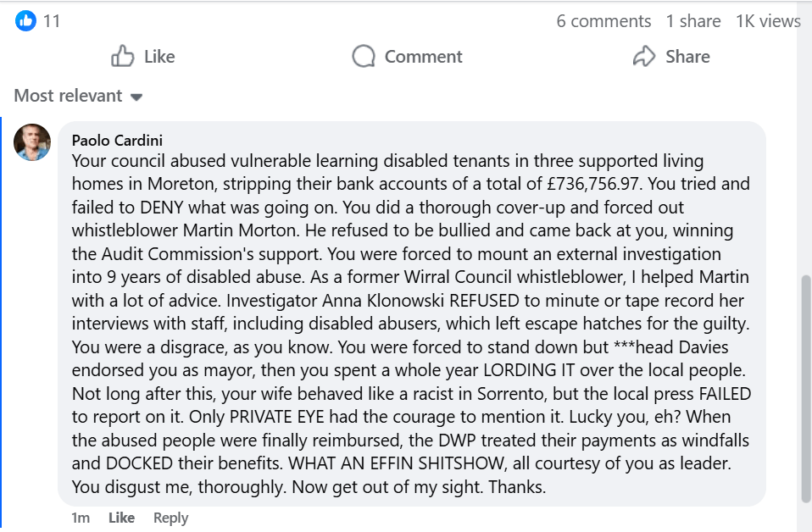
Task: View the 6 comments link
Action: 603,21
